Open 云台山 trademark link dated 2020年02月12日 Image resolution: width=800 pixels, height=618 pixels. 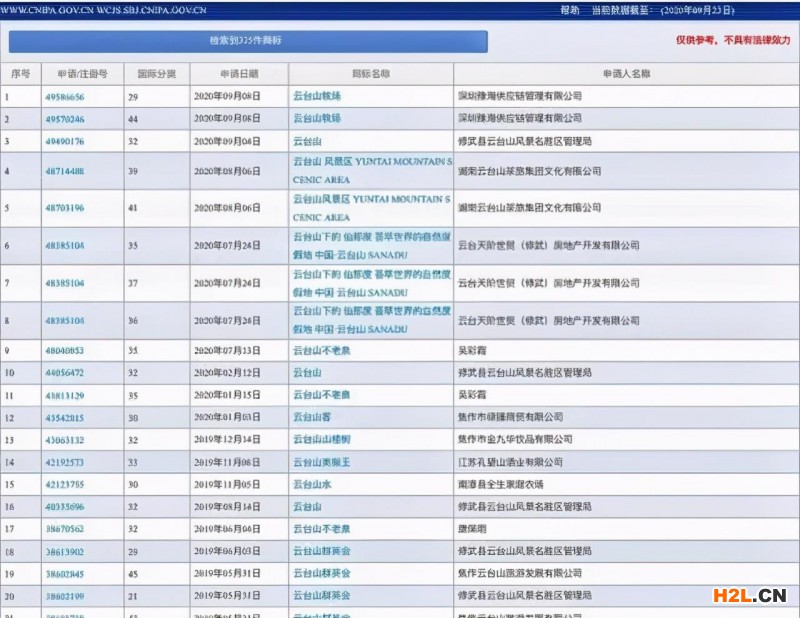tap(307, 373)
